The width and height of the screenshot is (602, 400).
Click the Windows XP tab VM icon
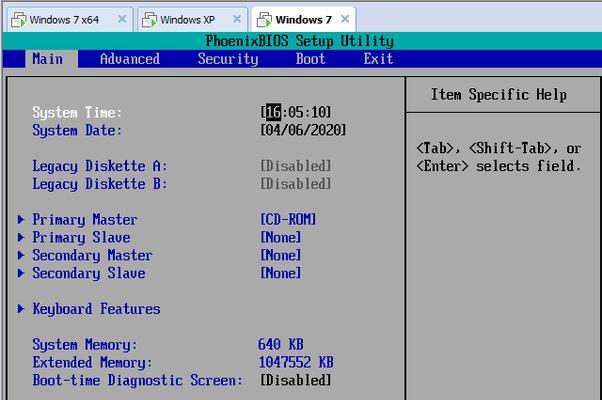149,20
